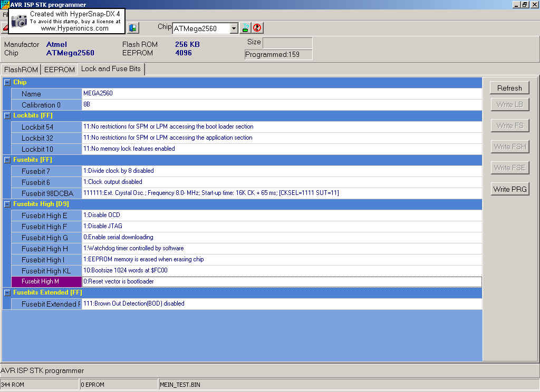Click the Fusebit Extended row label
The height and width of the screenshot is (392, 540).
46,304
